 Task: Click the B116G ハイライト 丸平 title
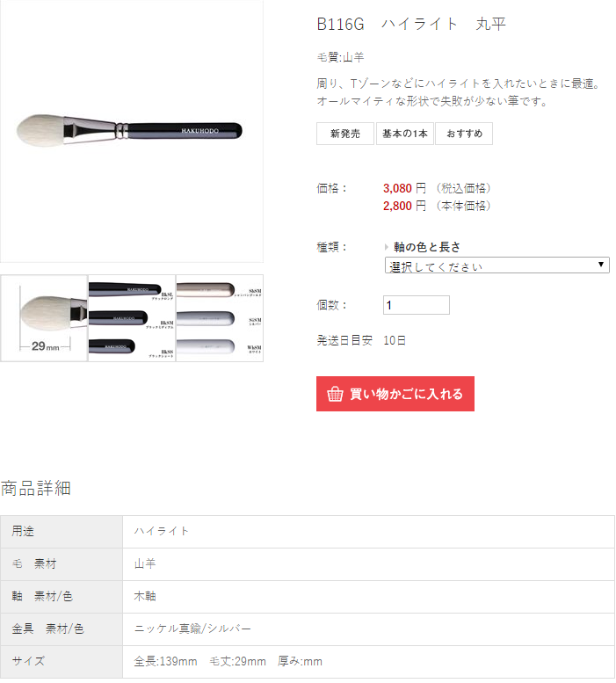tap(411, 24)
